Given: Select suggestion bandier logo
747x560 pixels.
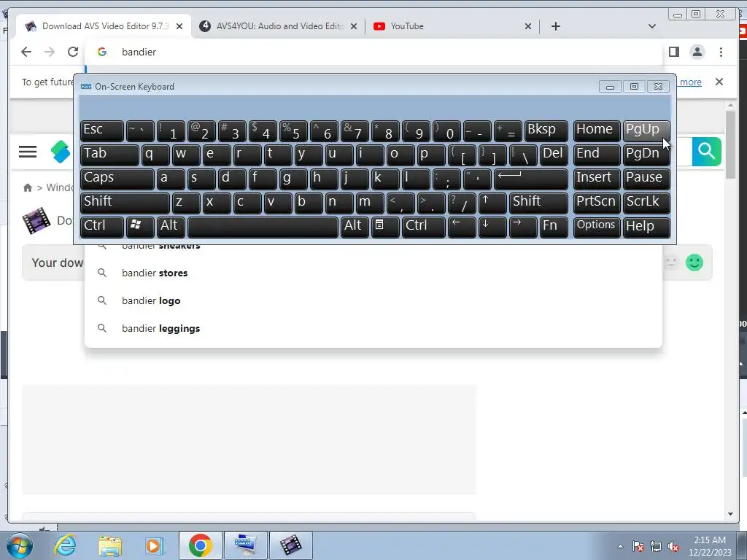Looking at the screenshot, I should 373,300.
